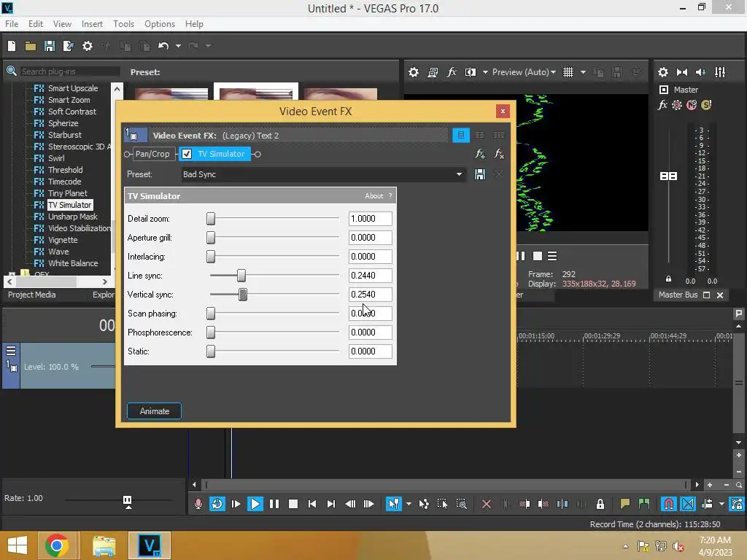Click the Line sync slider handle

click(x=241, y=275)
